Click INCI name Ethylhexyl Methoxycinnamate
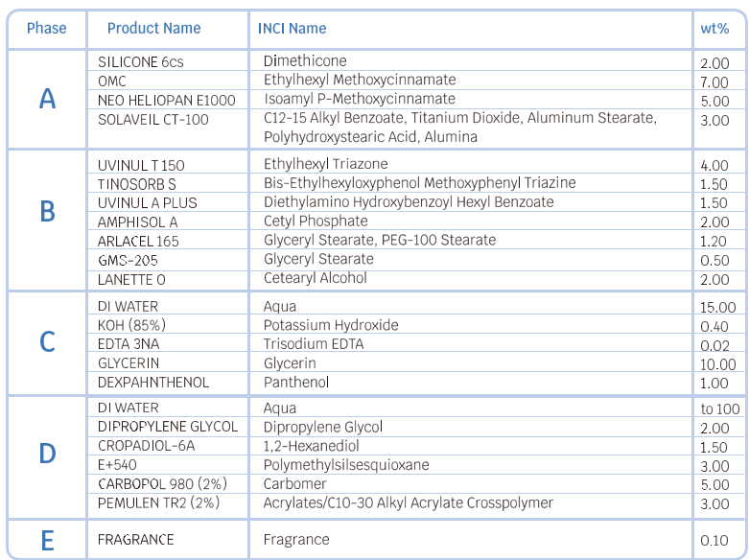Image resolution: width=749 pixels, height=560 pixels. tap(360, 80)
